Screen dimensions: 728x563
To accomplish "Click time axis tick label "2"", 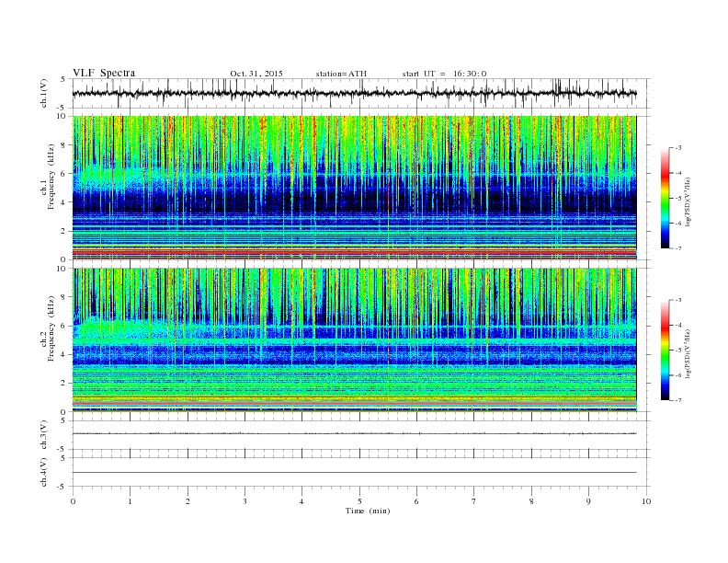I will (188, 501).
